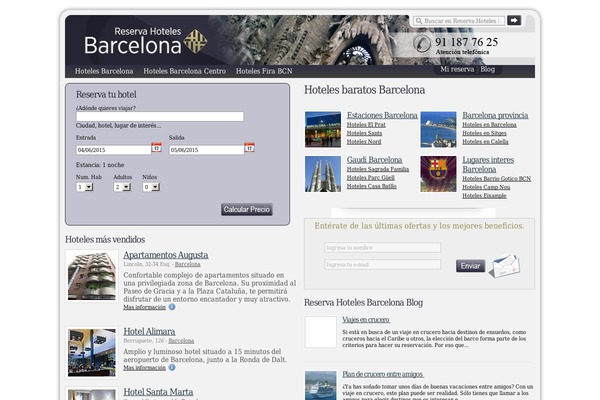Click the Ingresa tu e-mail field

point(382,264)
